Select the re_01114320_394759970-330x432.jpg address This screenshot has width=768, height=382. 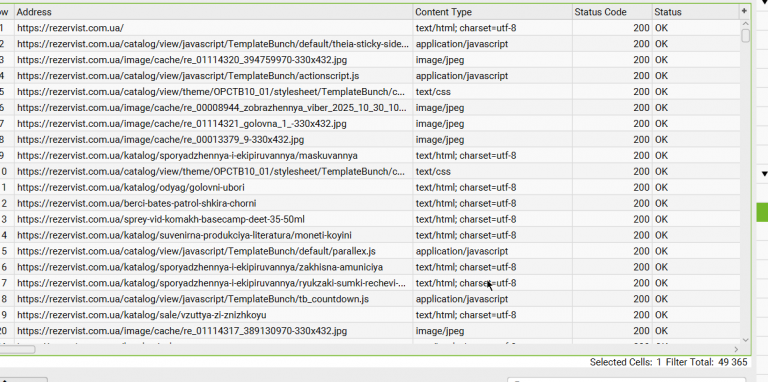(214, 60)
